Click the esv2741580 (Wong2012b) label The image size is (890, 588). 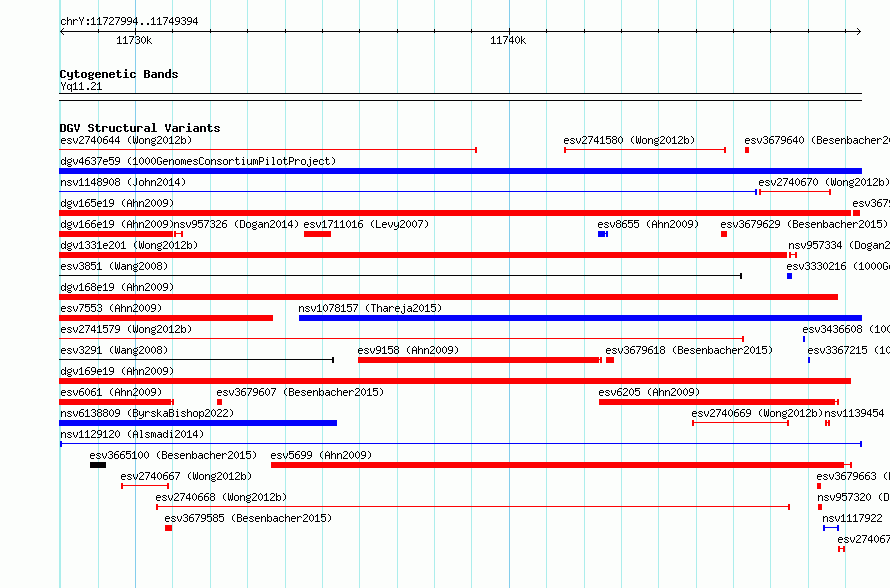point(629,140)
